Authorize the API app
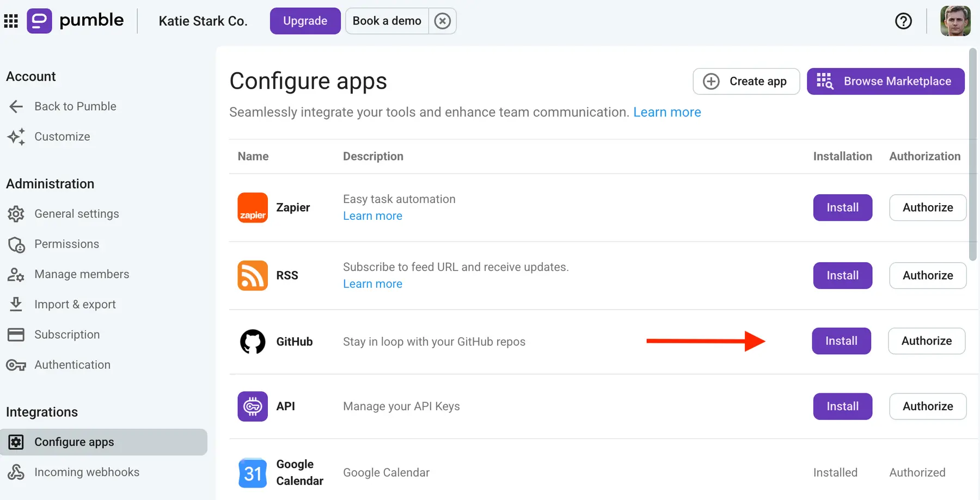This screenshot has width=980, height=500. click(x=928, y=406)
